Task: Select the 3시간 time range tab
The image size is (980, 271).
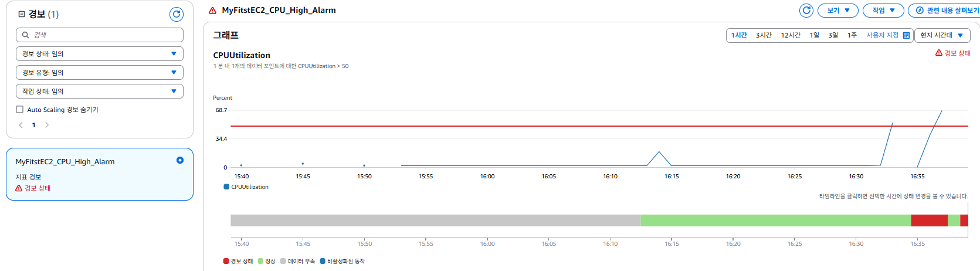Action: point(764,35)
